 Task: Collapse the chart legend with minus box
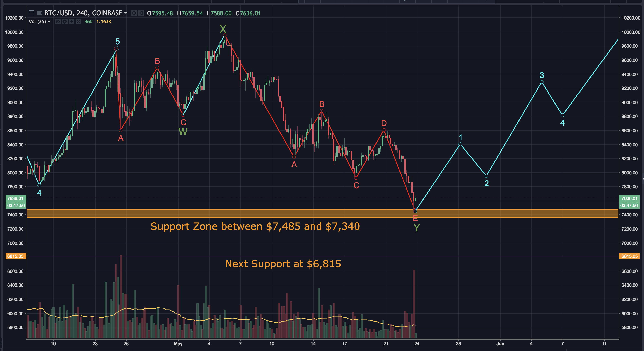pyautogui.click(x=32, y=13)
